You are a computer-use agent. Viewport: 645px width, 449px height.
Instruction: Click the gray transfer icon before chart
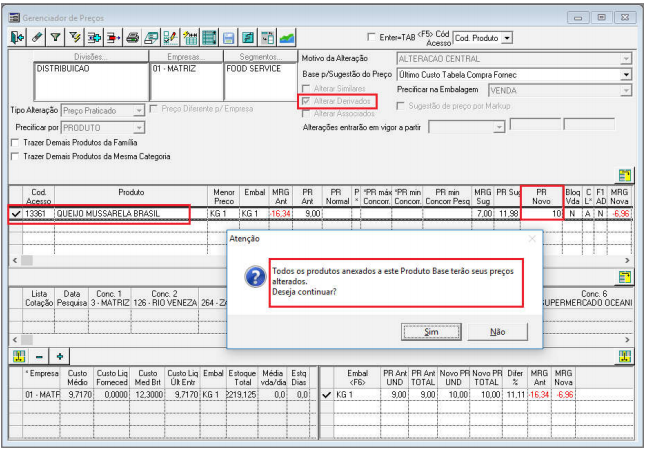(268, 38)
